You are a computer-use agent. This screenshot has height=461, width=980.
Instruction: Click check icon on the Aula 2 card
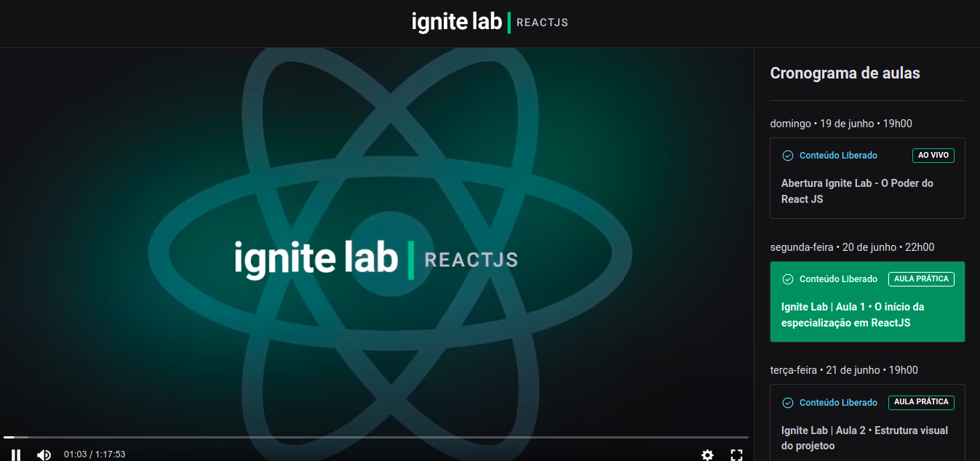(788, 403)
